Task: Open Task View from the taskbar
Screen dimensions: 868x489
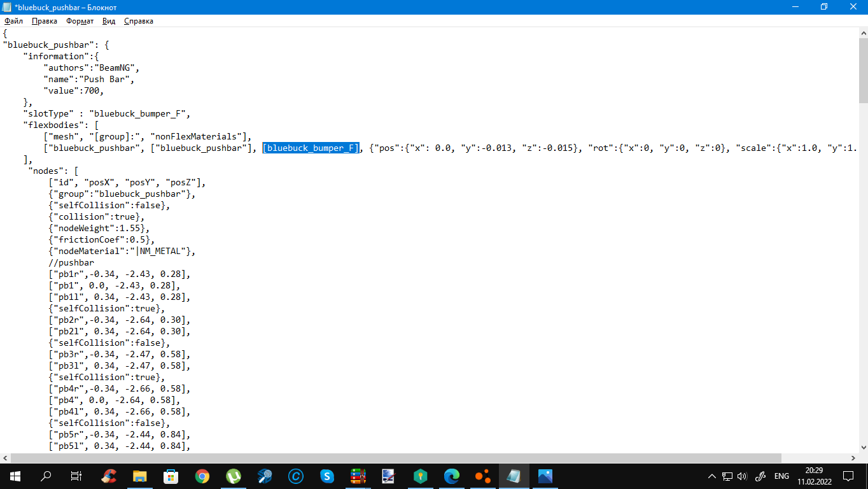Action: pos(76,476)
